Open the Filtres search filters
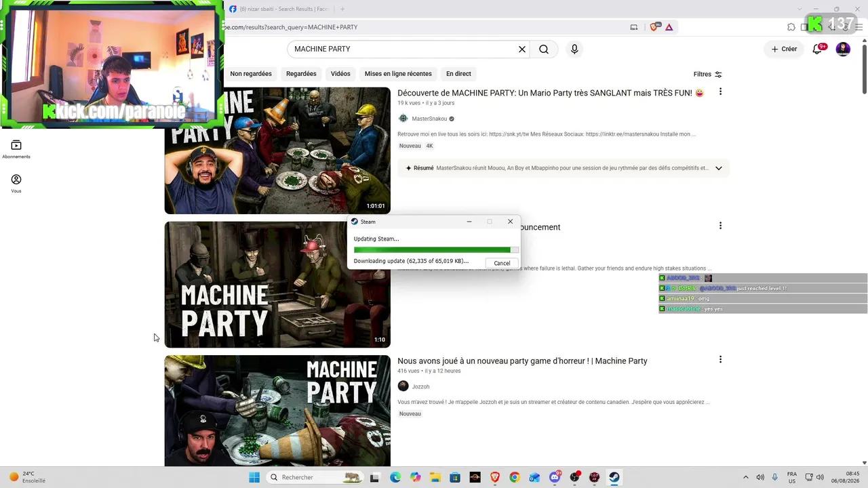The image size is (868, 488). coord(708,74)
